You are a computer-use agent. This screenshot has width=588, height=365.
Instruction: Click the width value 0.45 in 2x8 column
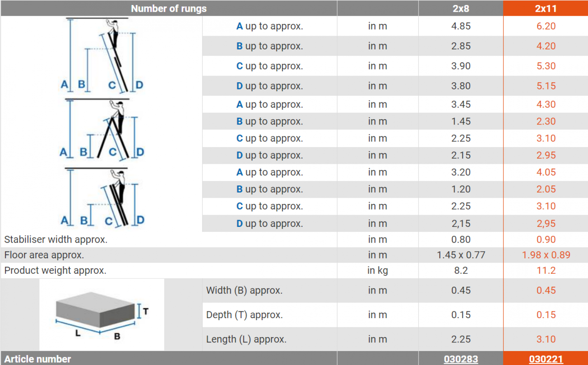(x=461, y=290)
